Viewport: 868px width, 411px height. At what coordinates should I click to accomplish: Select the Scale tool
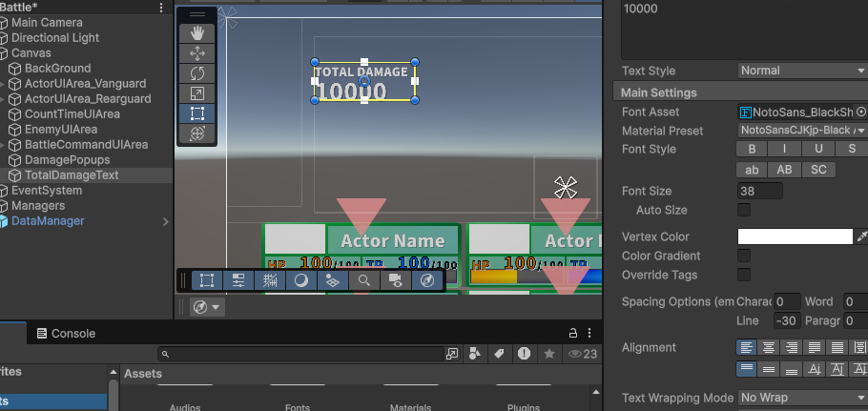tap(197, 93)
